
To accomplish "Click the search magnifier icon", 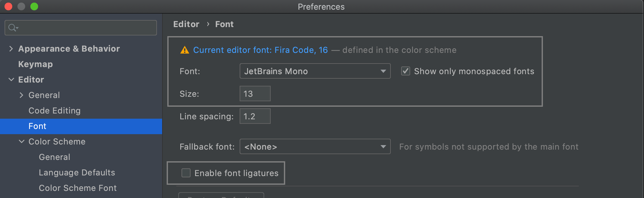I will click(x=13, y=28).
